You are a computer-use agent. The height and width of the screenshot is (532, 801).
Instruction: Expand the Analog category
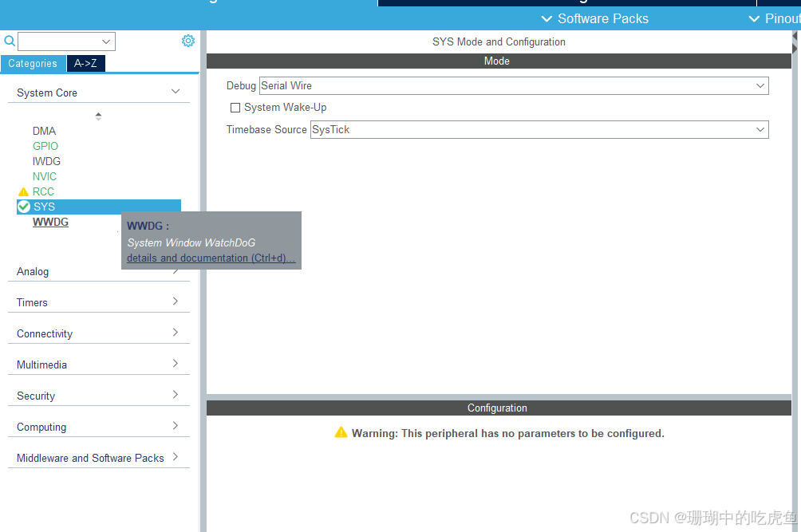click(99, 272)
